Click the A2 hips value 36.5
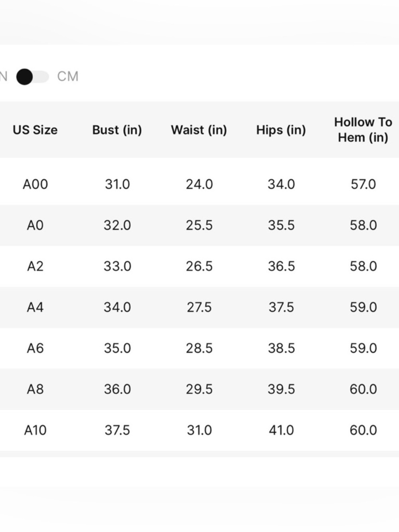Screen dimensions: 399x532 [x=281, y=266]
